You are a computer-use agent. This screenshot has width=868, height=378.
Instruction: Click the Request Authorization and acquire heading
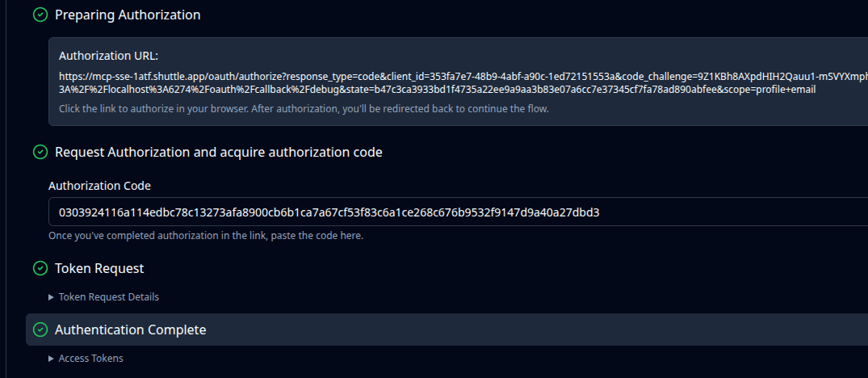tap(218, 152)
